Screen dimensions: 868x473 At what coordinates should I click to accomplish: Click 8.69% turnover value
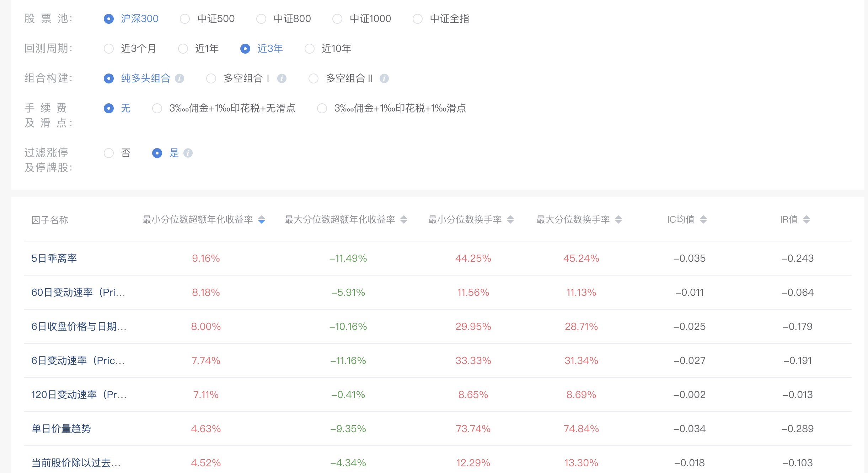581,395
